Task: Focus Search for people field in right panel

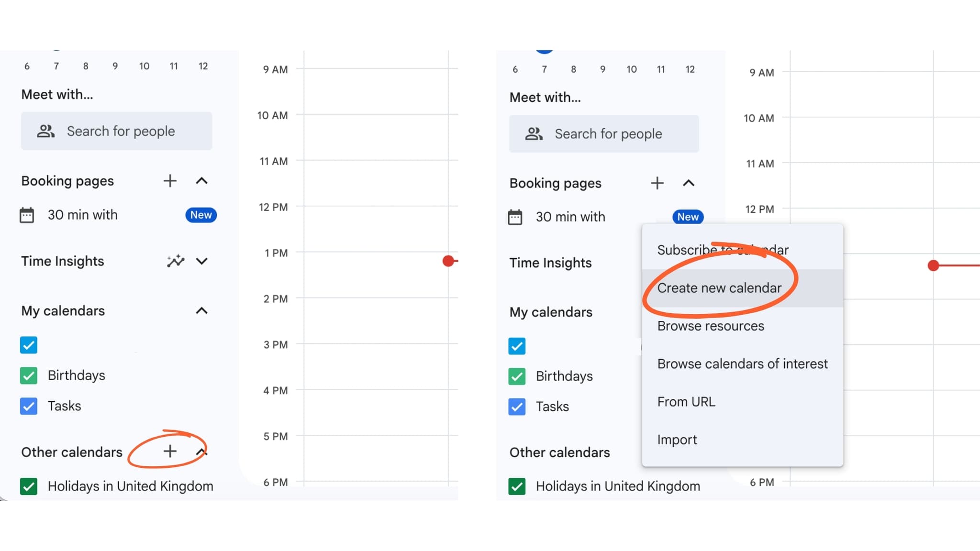Action: click(x=604, y=134)
